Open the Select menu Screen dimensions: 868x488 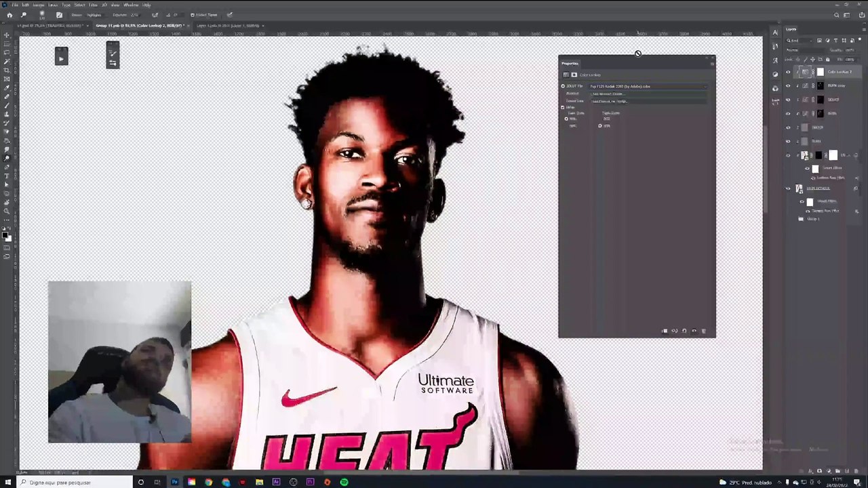pos(79,5)
